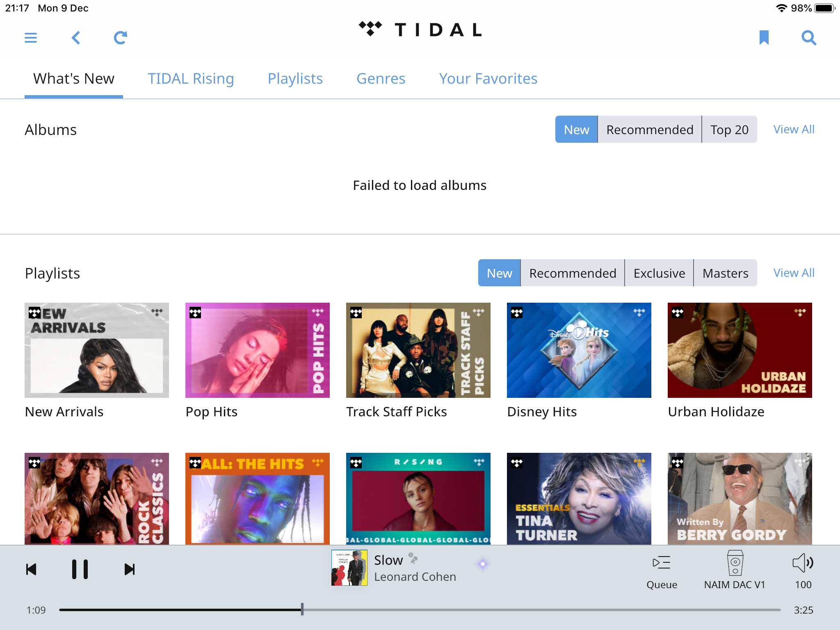Reload the page with the refresh icon

121,38
